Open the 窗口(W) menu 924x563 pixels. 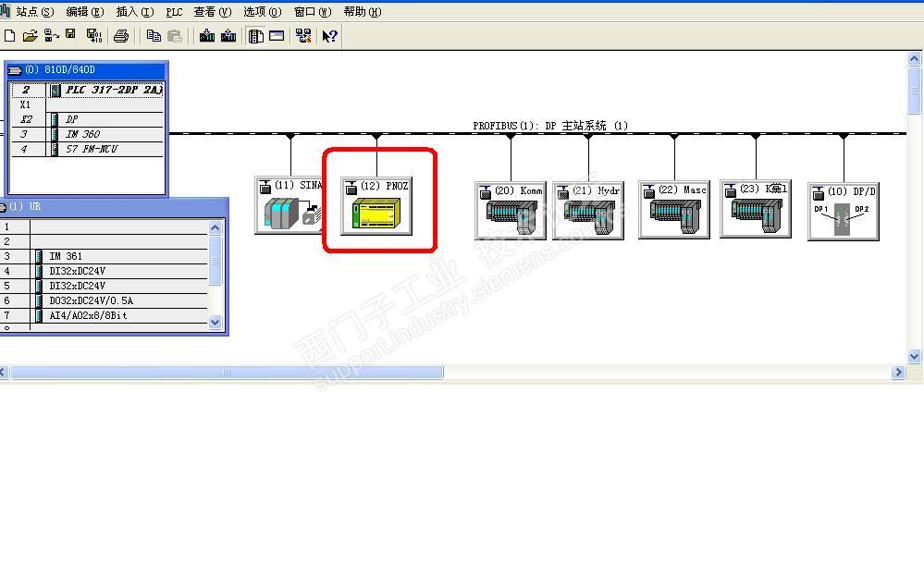click(313, 12)
